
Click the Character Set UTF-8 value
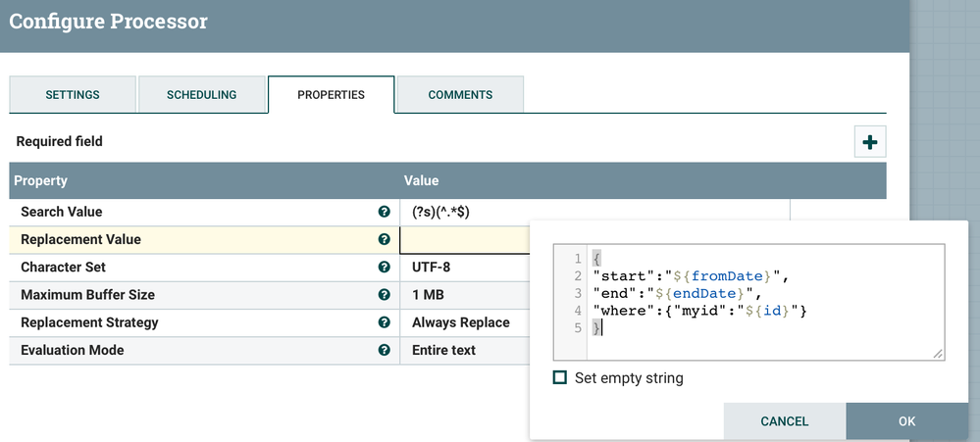(432, 267)
